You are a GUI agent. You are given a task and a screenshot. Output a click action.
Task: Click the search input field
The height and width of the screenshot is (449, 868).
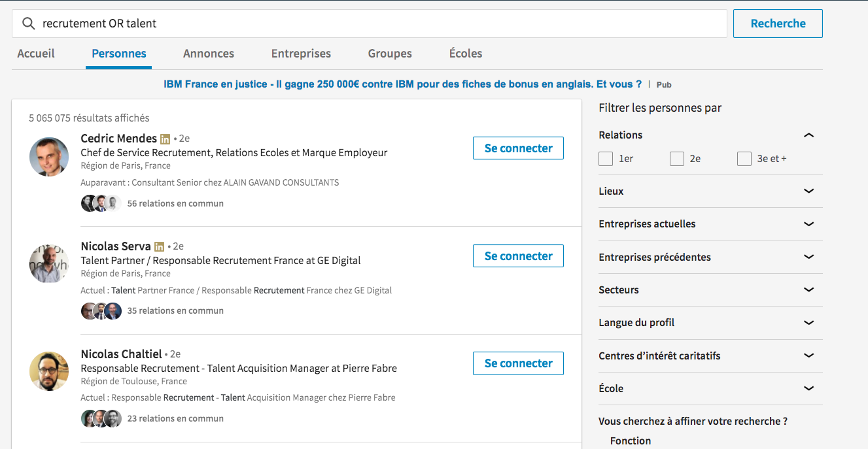[x=379, y=24]
